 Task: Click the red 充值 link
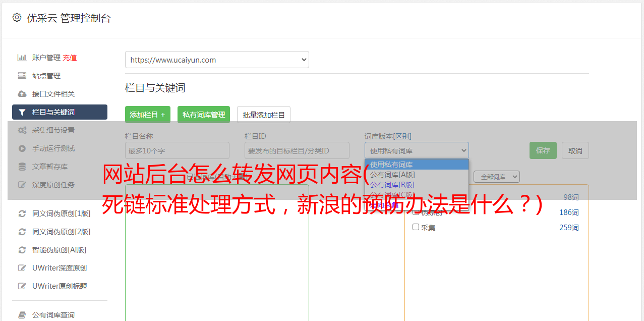70,58
